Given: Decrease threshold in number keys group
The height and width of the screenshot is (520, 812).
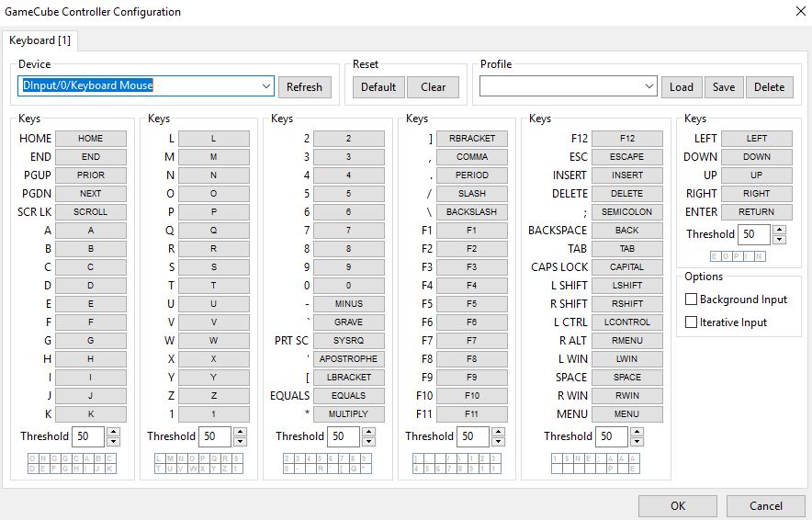Looking at the screenshot, I should point(368,442).
